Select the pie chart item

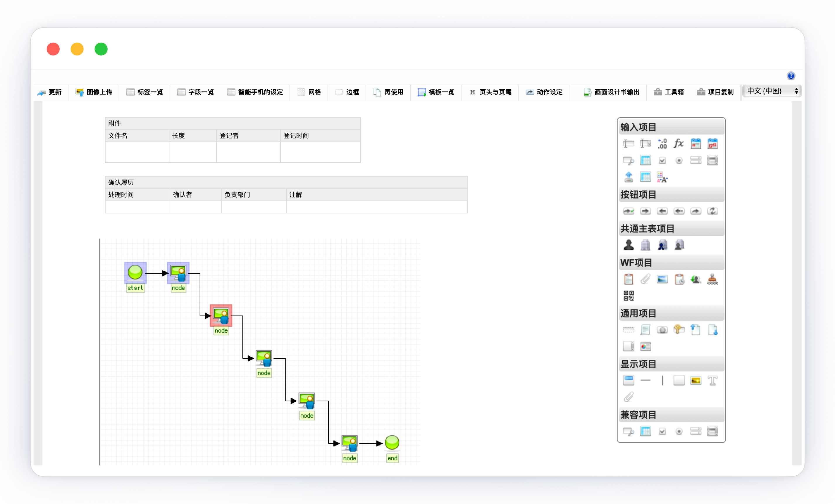(645, 347)
